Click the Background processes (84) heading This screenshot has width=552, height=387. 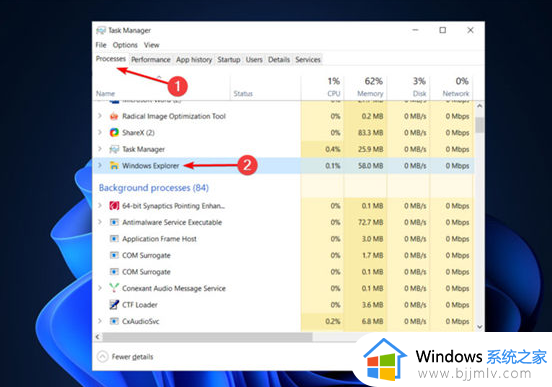(x=154, y=188)
